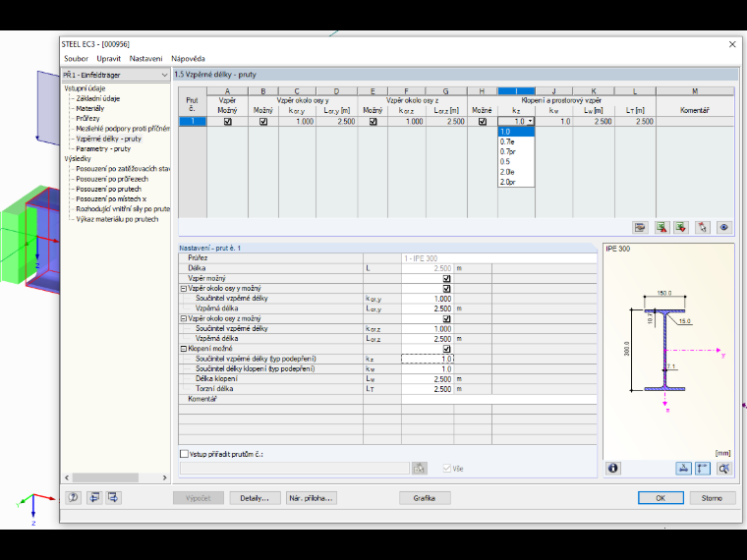Toggle Vzpěr okolo osy z možný checkbox
Screen dimensions: 747x560
[x=446, y=319]
